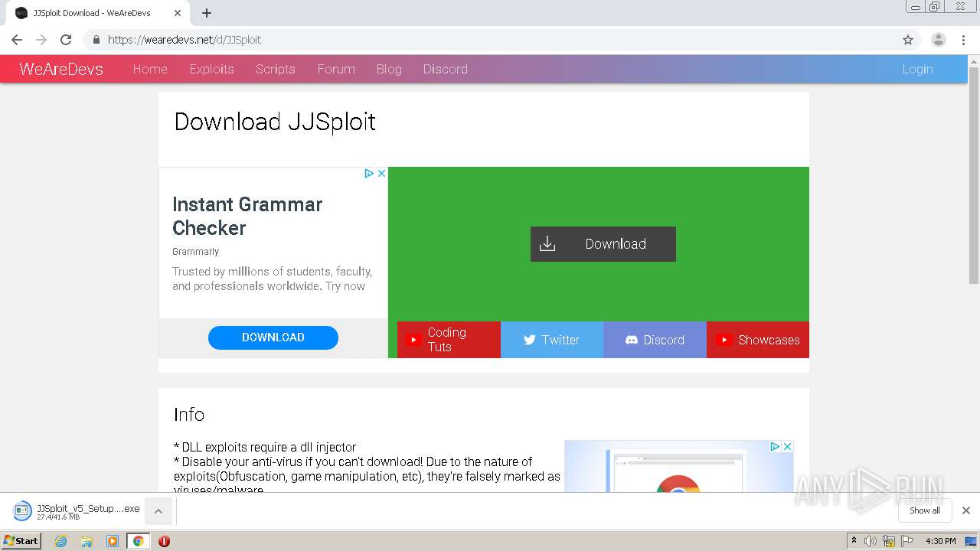
Task: Click the download arrow icon in button
Action: [x=547, y=244]
